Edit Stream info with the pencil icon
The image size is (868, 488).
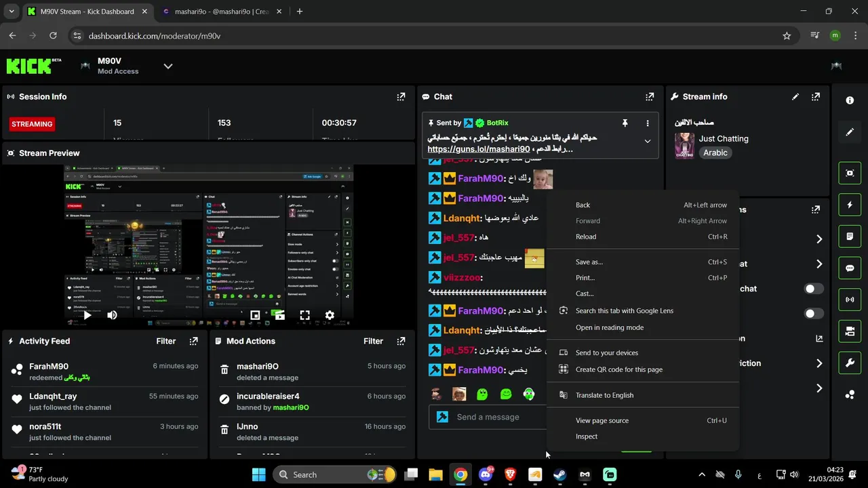[x=795, y=97]
